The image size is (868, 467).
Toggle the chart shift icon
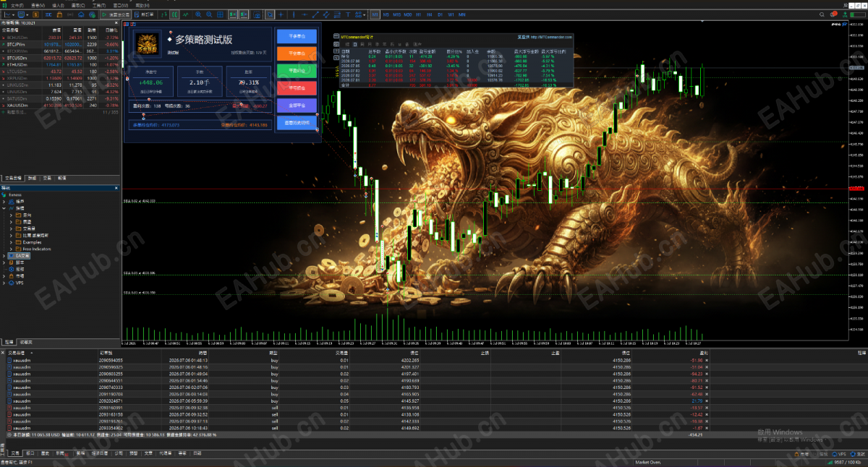[x=243, y=14]
